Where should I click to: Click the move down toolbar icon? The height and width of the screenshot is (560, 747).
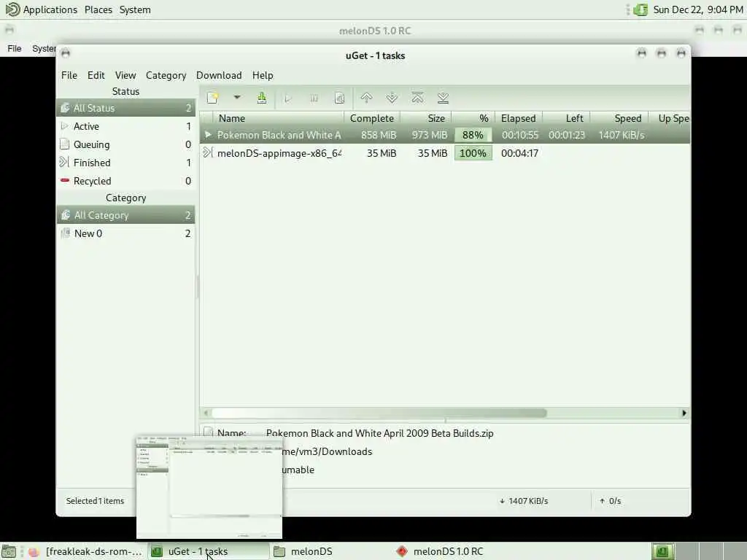pyautogui.click(x=392, y=98)
